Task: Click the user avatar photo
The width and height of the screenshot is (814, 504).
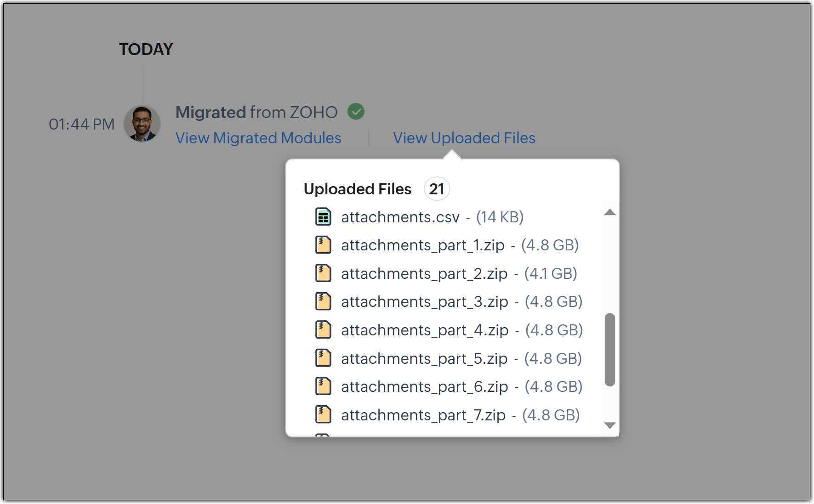Action: click(x=142, y=124)
